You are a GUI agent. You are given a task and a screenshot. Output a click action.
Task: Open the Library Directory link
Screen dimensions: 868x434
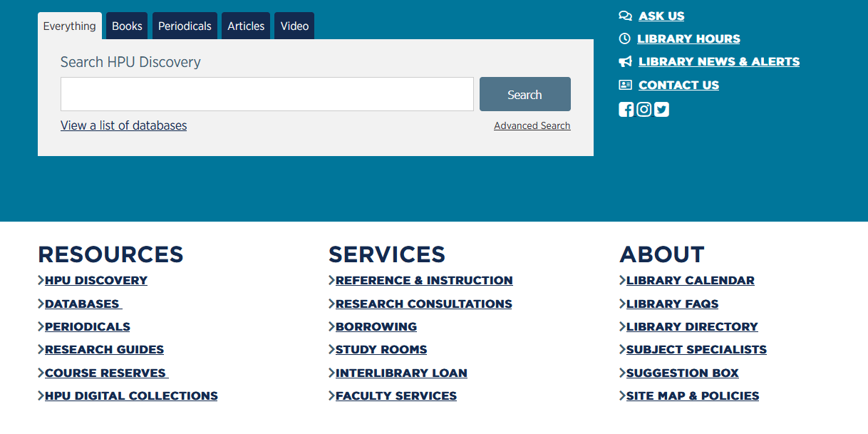click(692, 326)
